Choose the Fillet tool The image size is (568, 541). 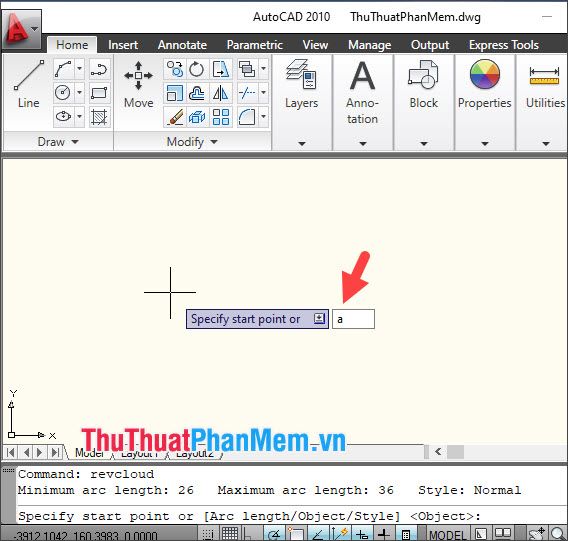tap(247, 117)
